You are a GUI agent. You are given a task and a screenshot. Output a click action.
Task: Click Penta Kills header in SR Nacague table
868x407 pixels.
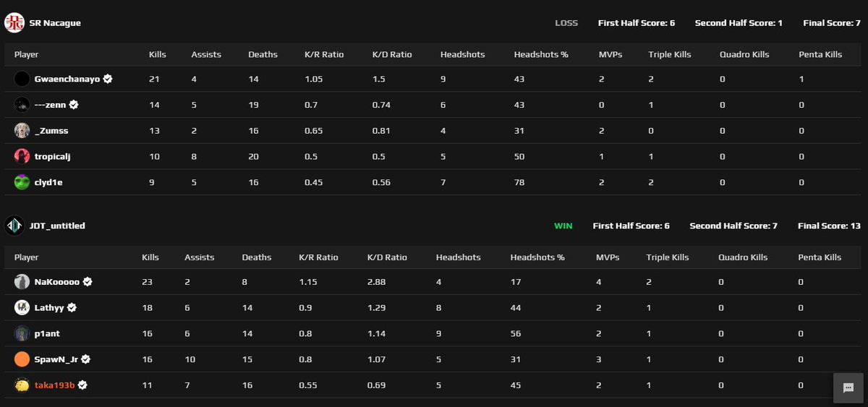point(820,54)
